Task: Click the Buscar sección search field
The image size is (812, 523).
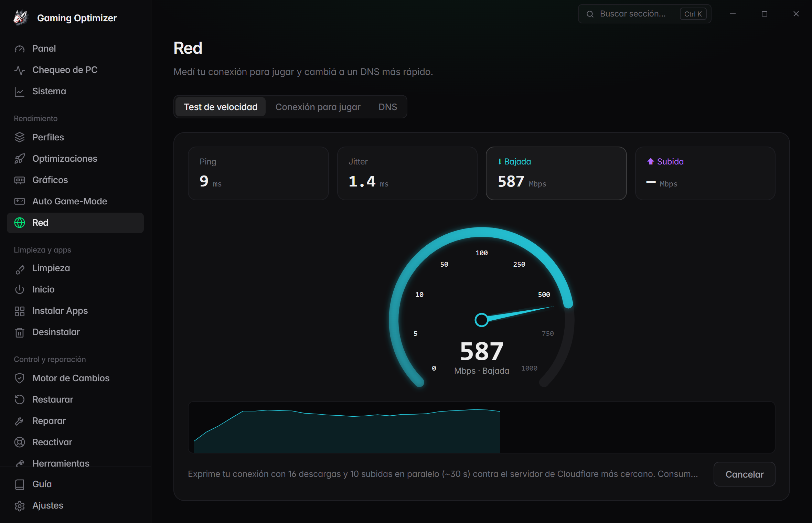Action: coord(644,14)
